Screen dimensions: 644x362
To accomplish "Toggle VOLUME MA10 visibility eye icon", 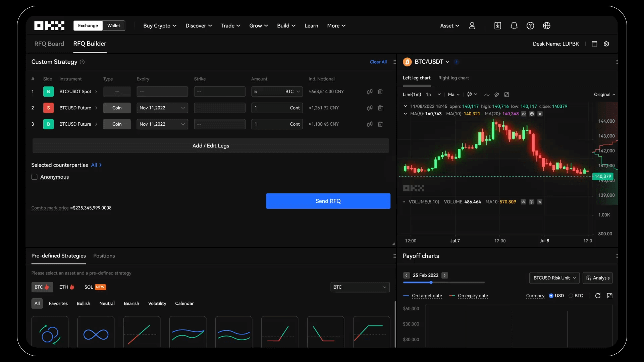I will 523,202.
